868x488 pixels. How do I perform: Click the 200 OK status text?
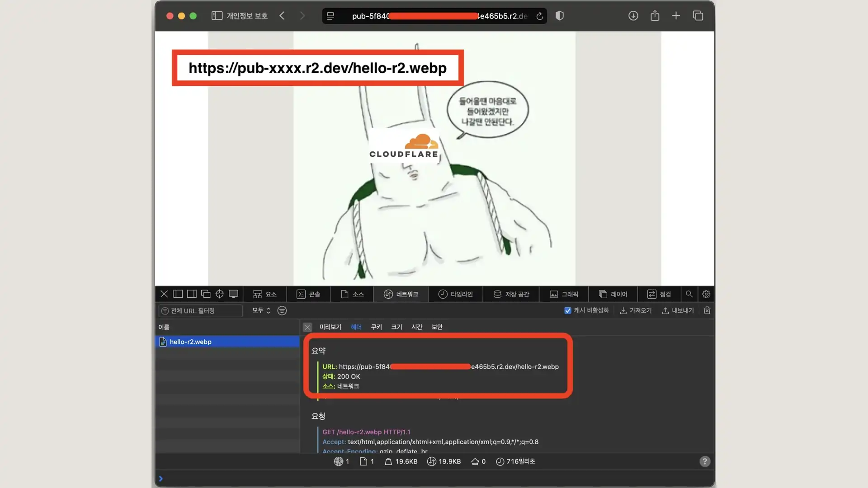349,376
